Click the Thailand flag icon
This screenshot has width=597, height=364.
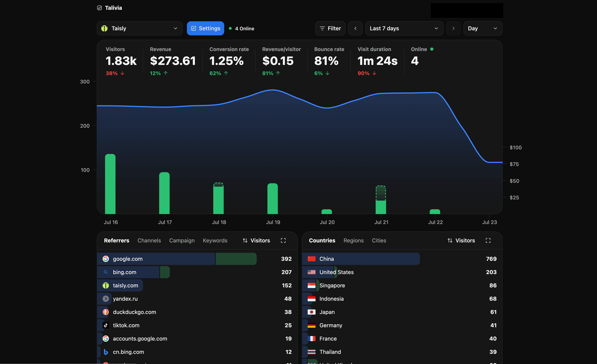pyautogui.click(x=311, y=352)
